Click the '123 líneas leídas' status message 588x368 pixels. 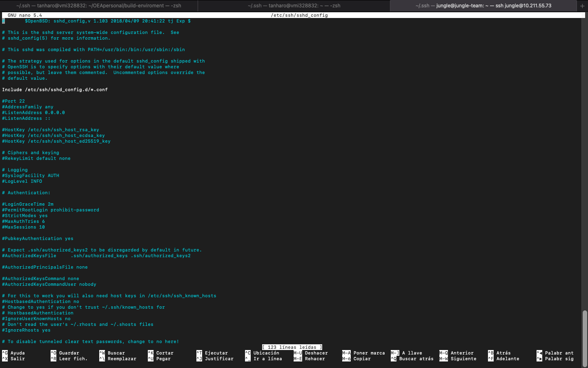click(x=292, y=347)
